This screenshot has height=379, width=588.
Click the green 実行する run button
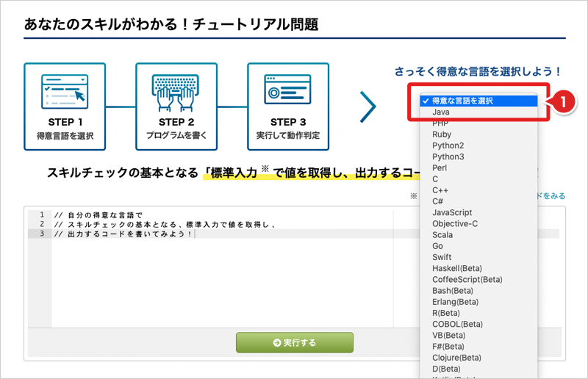295,342
